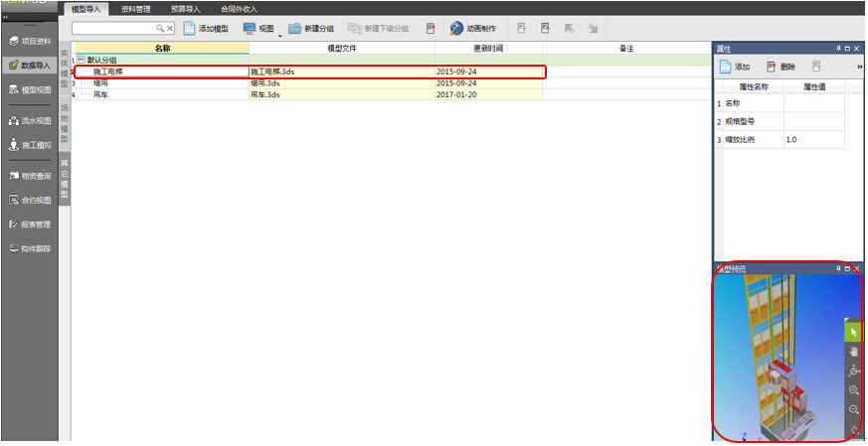Switch to the 预算导入 tab
This screenshot has width=868, height=446.
pos(186,9)
